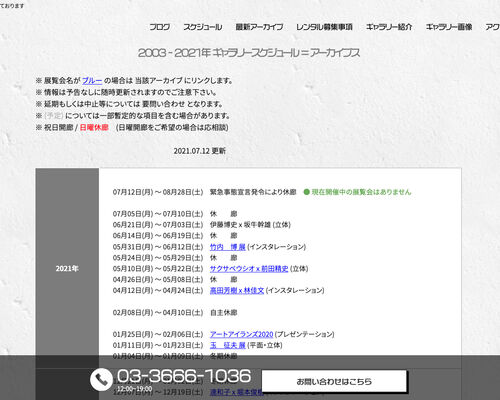Click the 2021年 year sidebar cell
The width and height of the screenshot is (500, 400).
pos(67,268)
